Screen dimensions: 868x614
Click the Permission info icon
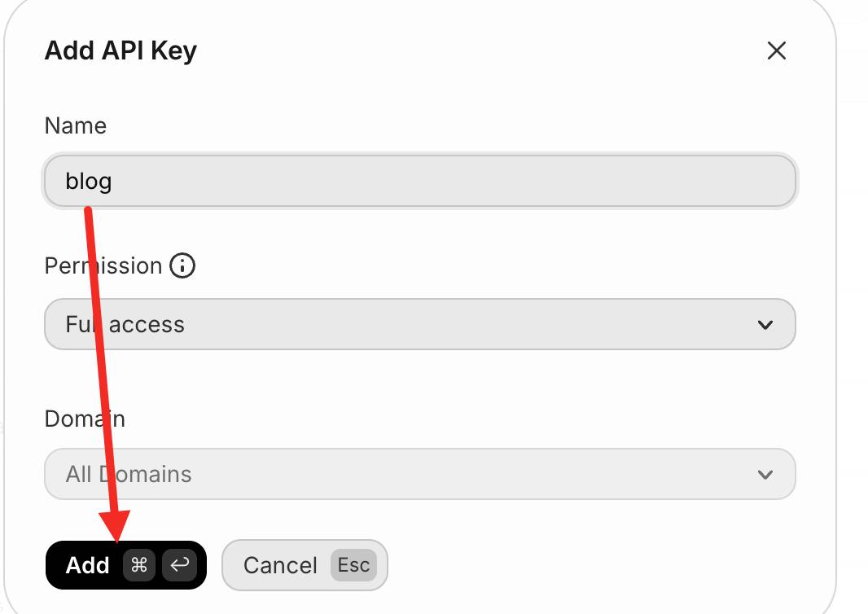182,265
